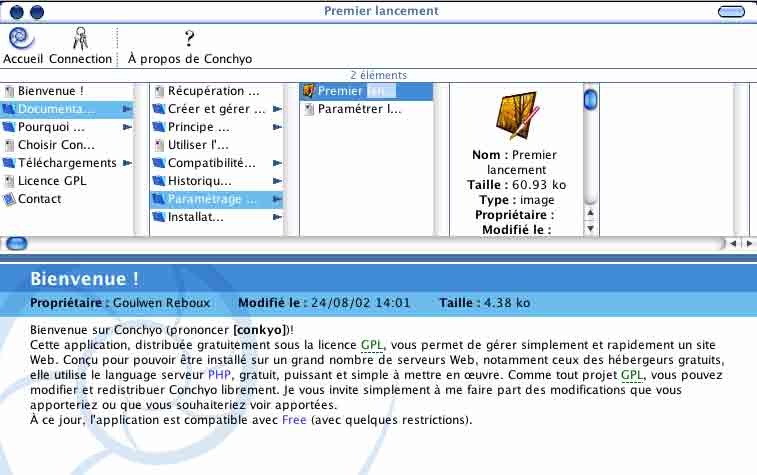Click toolbar toggle pill in title bar
757x475 pixels.
(x=731, y=12)
